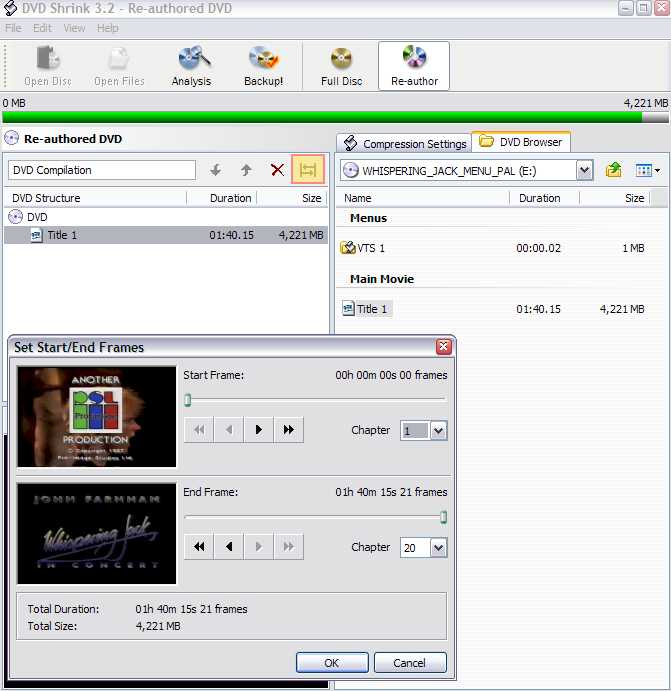Click End Frame fast rewind button
The height and width of the screenshot is (691, 671).
click(x=199, y=547)
